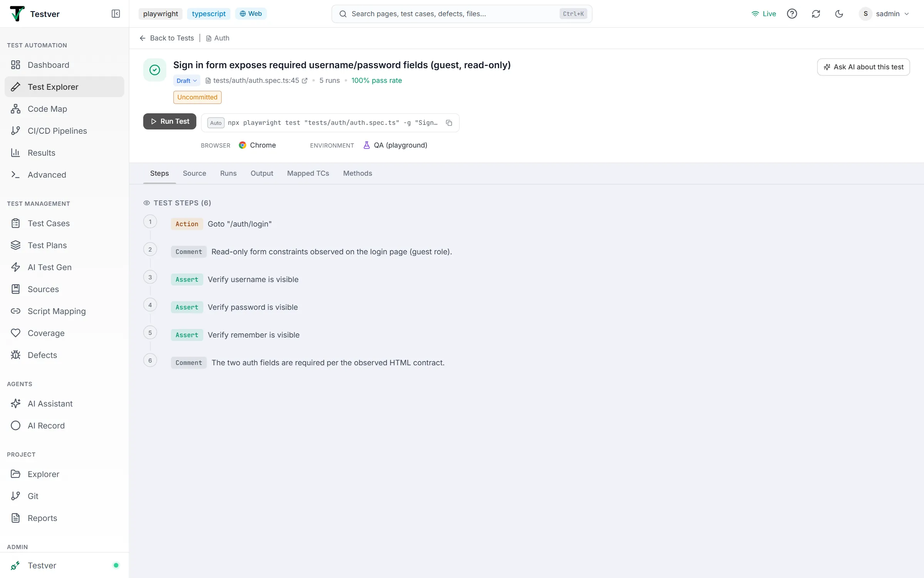Click the playwright tag

coord(161,14)
